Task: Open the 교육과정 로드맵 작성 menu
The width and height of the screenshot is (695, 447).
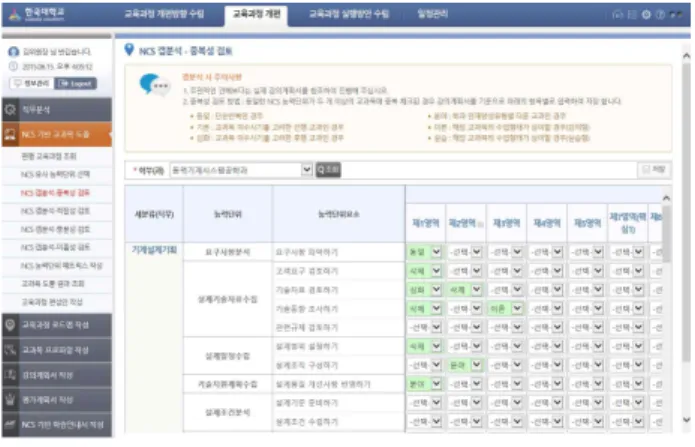Action: (57, 325)
